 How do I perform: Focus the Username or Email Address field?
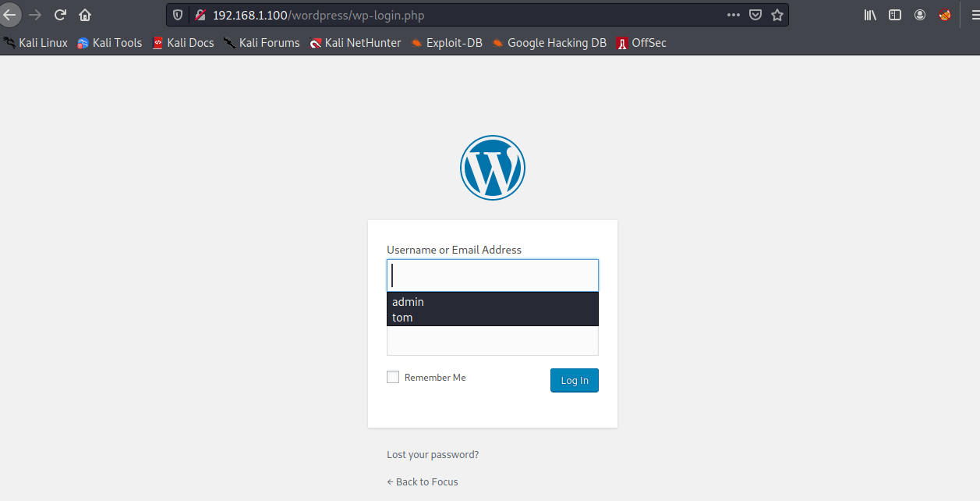[493, 275]
